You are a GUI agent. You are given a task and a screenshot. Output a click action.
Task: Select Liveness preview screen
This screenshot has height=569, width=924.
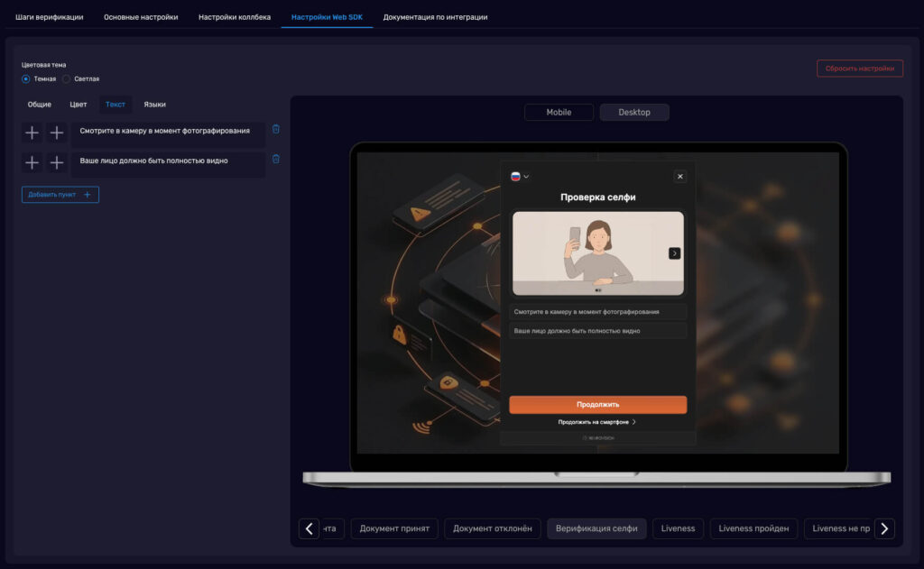click(678, 528)
